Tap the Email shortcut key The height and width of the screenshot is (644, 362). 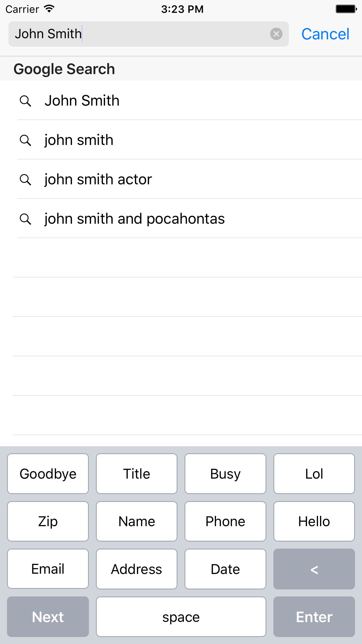(48, 569)
